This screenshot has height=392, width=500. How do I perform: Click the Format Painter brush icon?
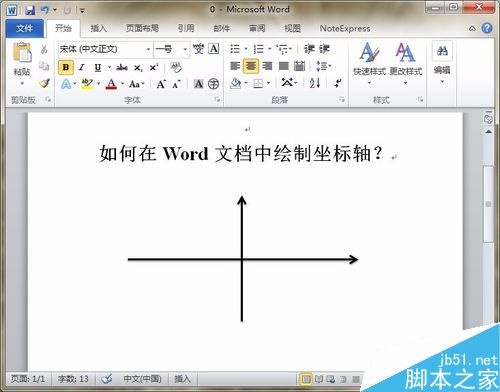pyautogui.click(x=44, y=83)
